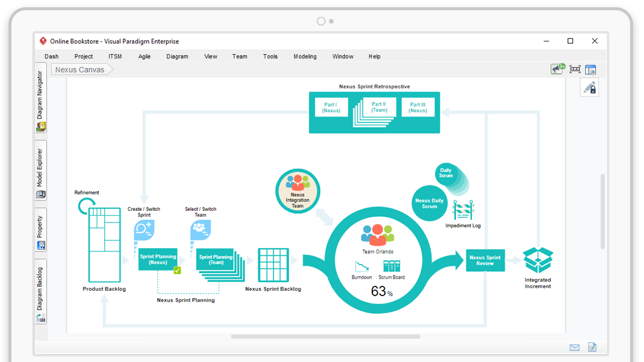Image resolution: width=644 pixels, height=362 pixels.
Task: Click the mail icon in status bar
Action: 574,347
